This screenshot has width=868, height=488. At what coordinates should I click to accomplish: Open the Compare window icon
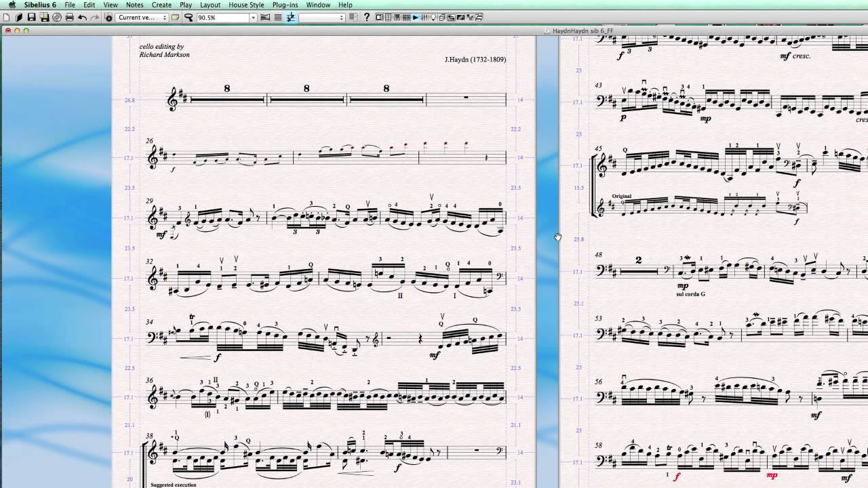[x=451, y=18]
